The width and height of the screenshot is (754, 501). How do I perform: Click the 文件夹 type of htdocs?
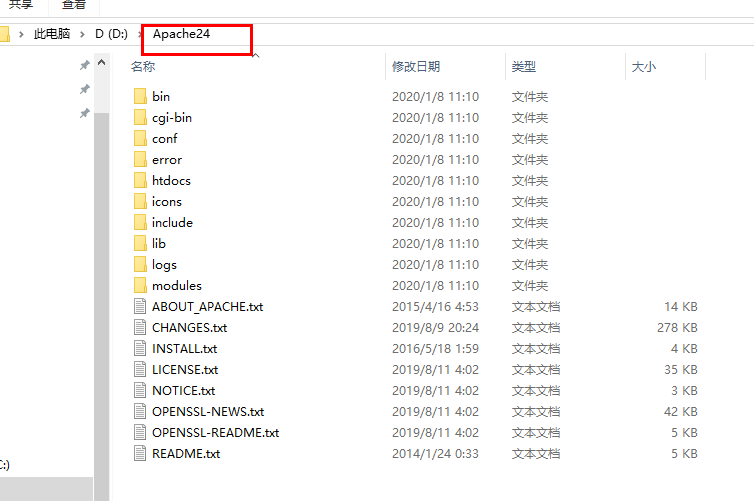[x=529, y=180]
